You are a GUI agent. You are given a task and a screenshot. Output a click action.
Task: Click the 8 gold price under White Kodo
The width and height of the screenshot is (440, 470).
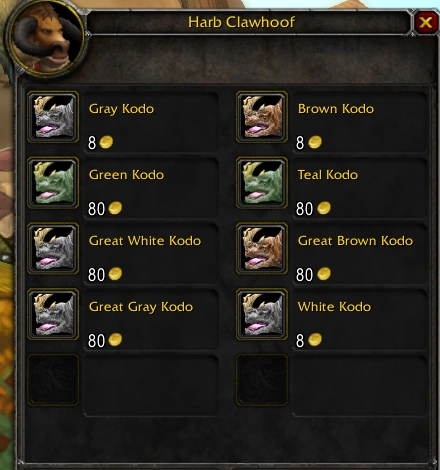tap(309, 340)
